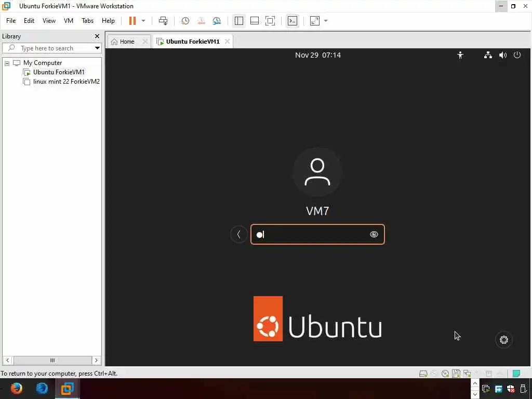Click the password input field
Screen dimensions: 532x399
pos(317,234)
